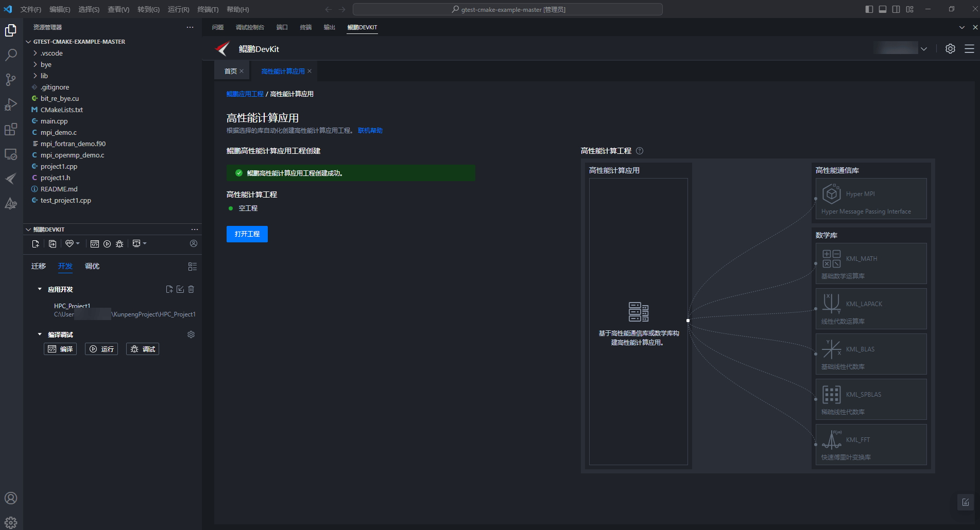Click the help icon next to 高性能计算工程
980x530 pixels.
coord(640,151)
